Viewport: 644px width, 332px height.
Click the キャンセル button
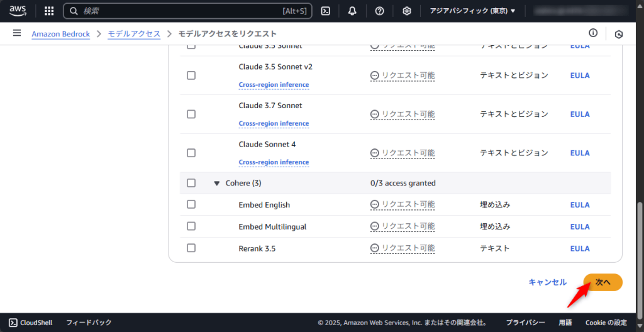point(548,282)
